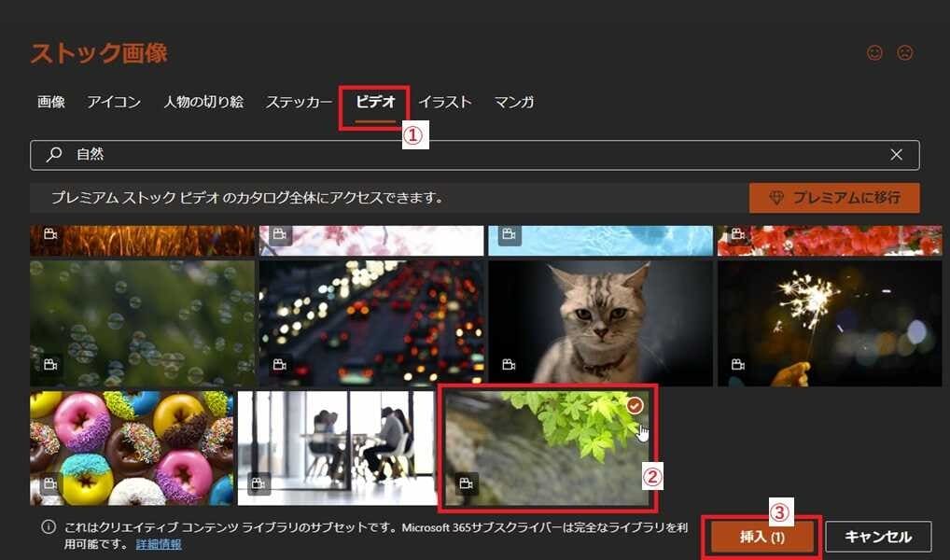Click the プレミアムに移行 button
Viewport: 950px width, 560px height.
(833, 198)
